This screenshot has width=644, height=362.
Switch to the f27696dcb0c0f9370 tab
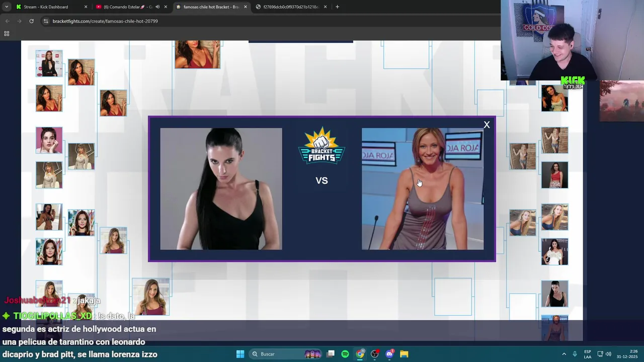(291, 7)
